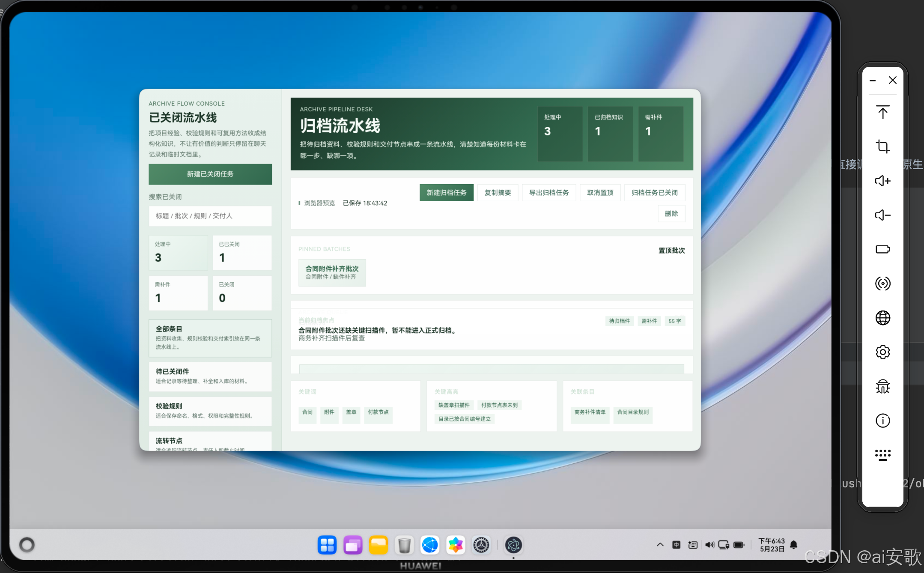Open the running Electron app icon in dock
This screenshot has height=573, width=924.
pyautogui.click(x=513, y=545)
